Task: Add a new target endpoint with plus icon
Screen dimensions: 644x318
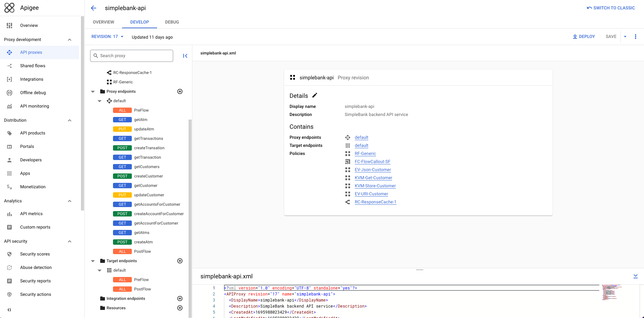Action: coord(180,261)
